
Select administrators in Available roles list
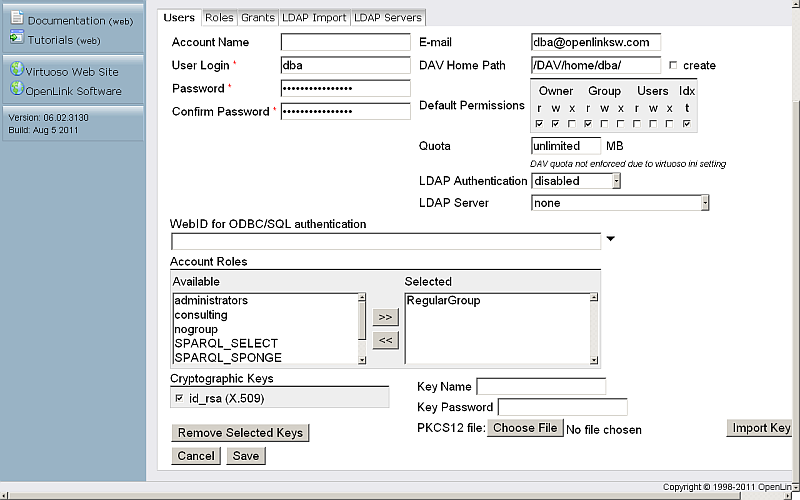pyautogui.click(x=211, y=300)
